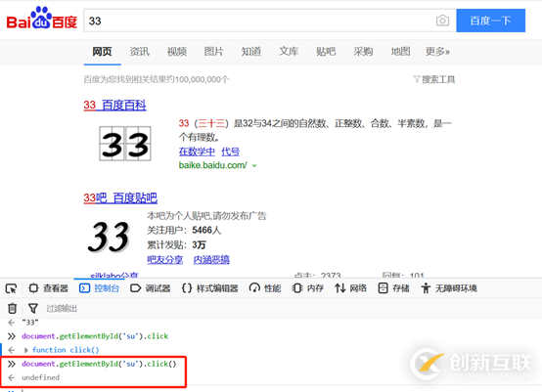This screenshot has width=542, height=392.
Task: Open the 内涵恶搞 link
Action: click(x=211, y=260)
